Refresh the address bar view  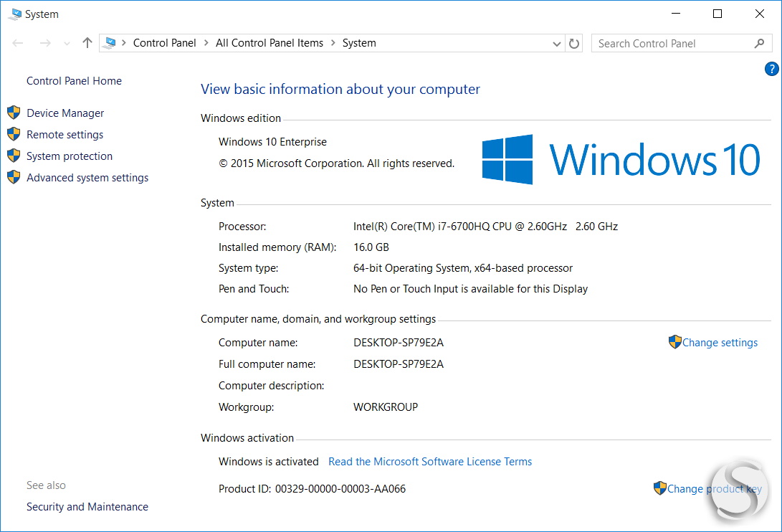click(x=574, y=44)
